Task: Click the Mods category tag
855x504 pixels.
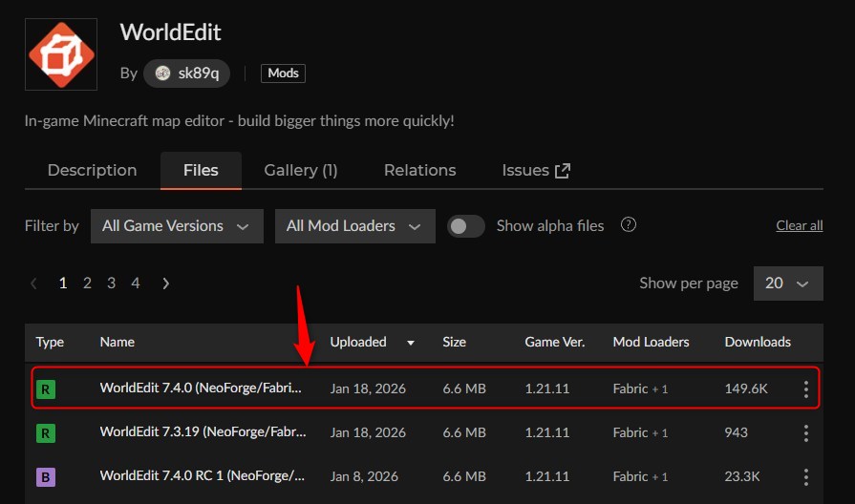Action: point(283,73)
